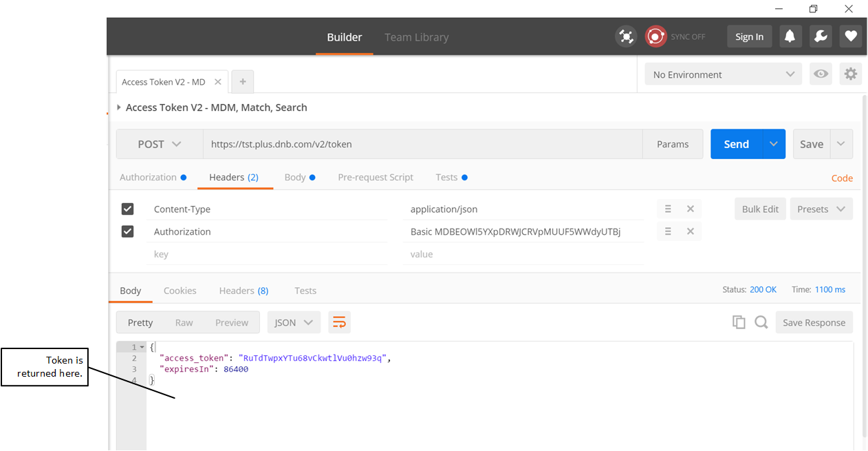Open the request Body tab
Image resolution: width=868 pixels, height=451 pixels.
point(300,177)
